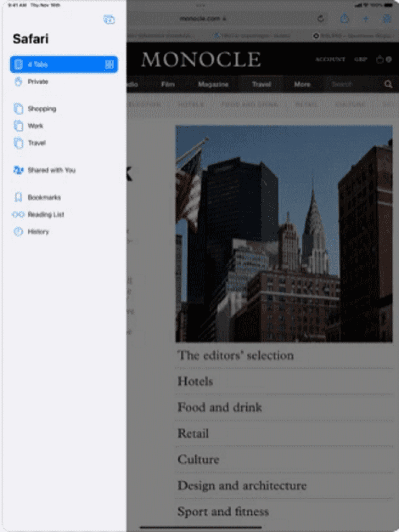Open the Culture list link below the photo
The height and width of the screenshot is (532, 399).
pyautogui.click(x=198, y=459)
